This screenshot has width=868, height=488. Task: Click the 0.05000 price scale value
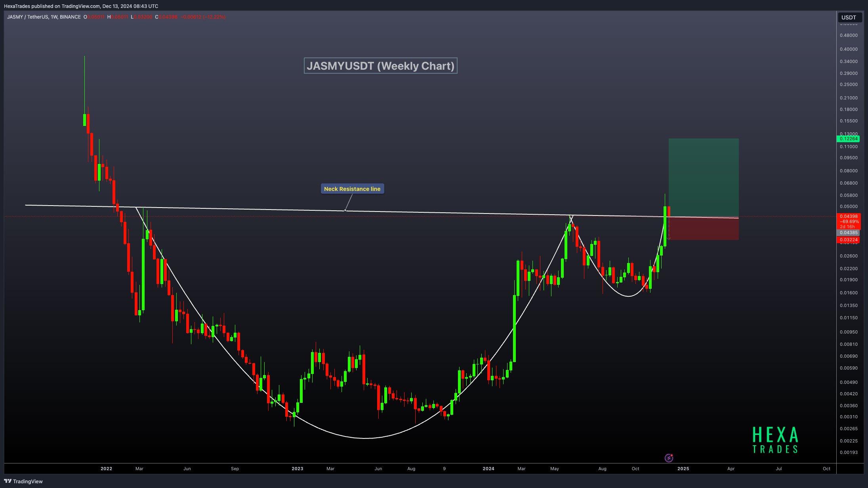pos(849,206)
